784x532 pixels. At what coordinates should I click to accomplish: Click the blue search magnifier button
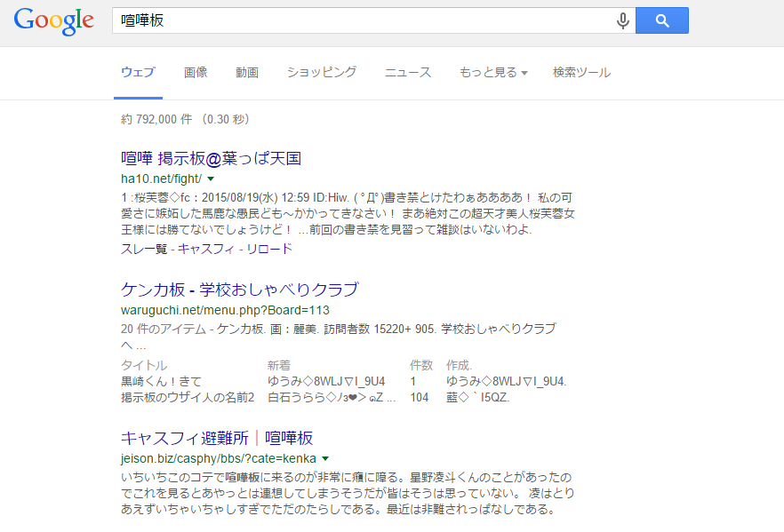point(662,20)
